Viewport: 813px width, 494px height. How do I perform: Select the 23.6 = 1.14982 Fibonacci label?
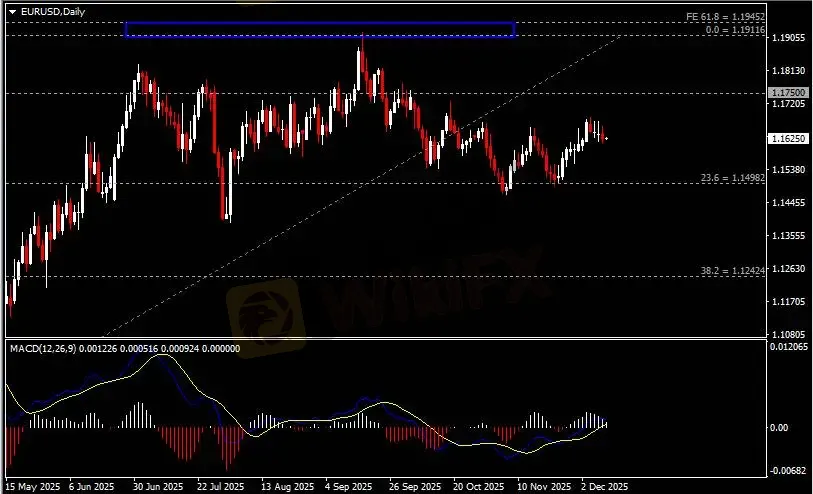(733, 178)
